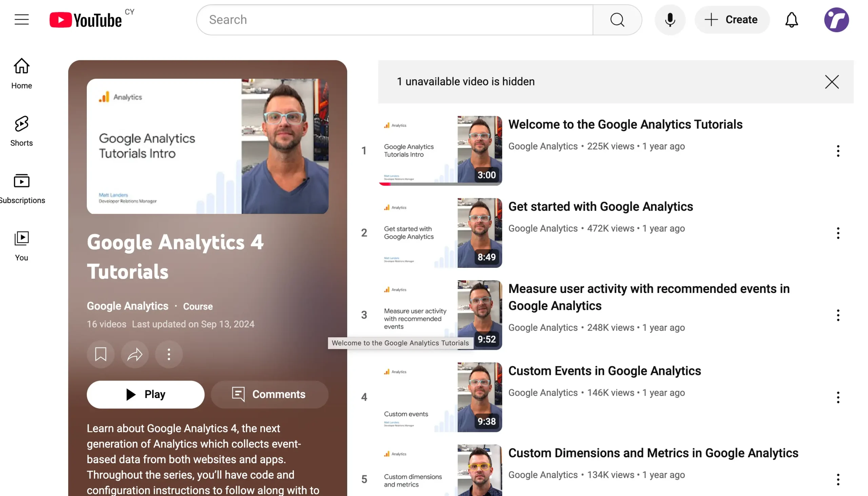Go to Home in sidebar
This screenshot has height=496, width=868.
click(21, 73)
